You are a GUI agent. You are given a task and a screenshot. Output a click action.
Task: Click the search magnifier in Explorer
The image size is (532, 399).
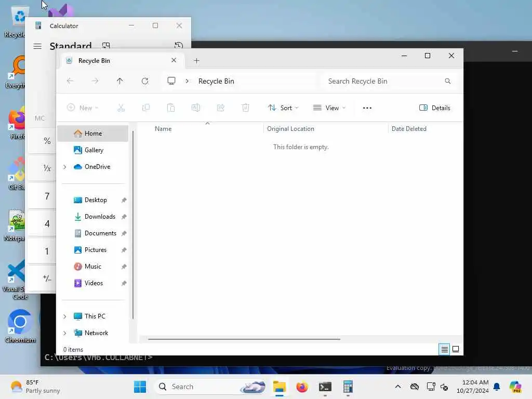(447, 81)
